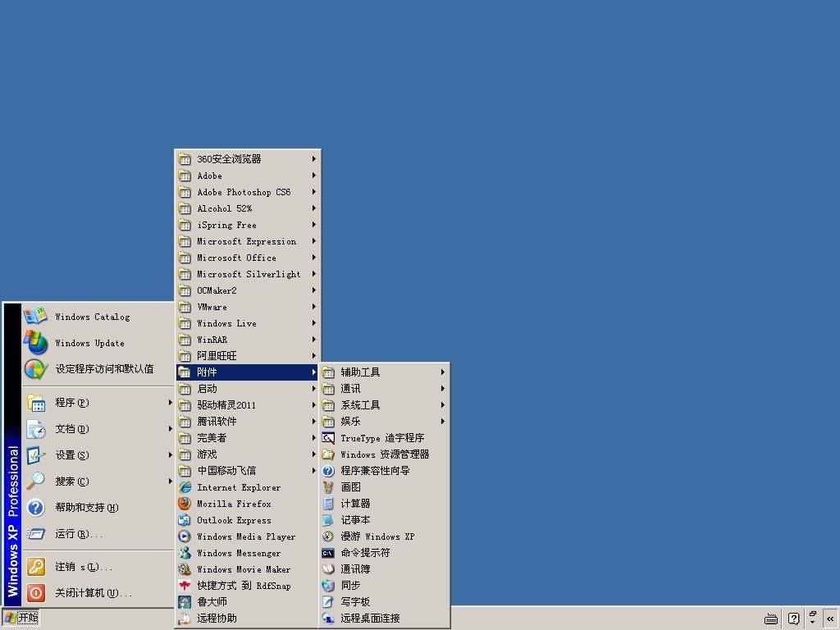Click the 快捷方式 到 RdfSnap icon
The height and width of the screenshot is (630, 840).
click(185, 586)
